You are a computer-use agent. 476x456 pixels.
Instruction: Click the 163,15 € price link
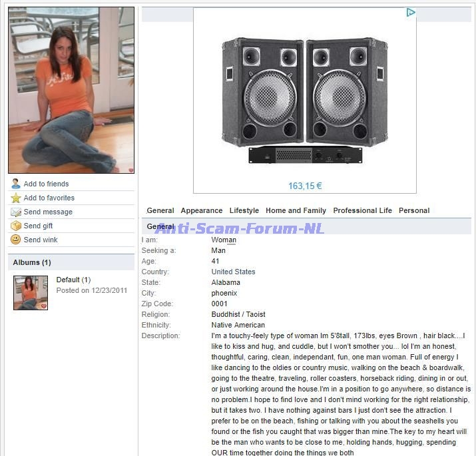[305, 186]
